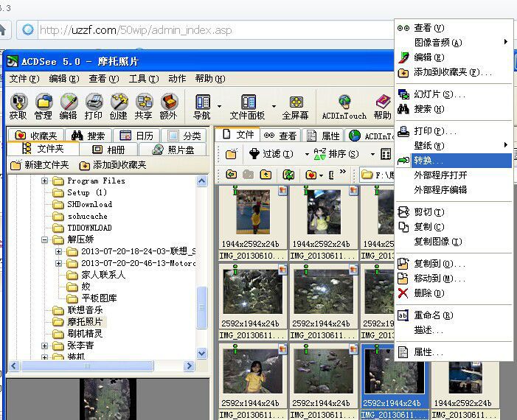Collapse the 解压娇 folder node

pos(44,239)
